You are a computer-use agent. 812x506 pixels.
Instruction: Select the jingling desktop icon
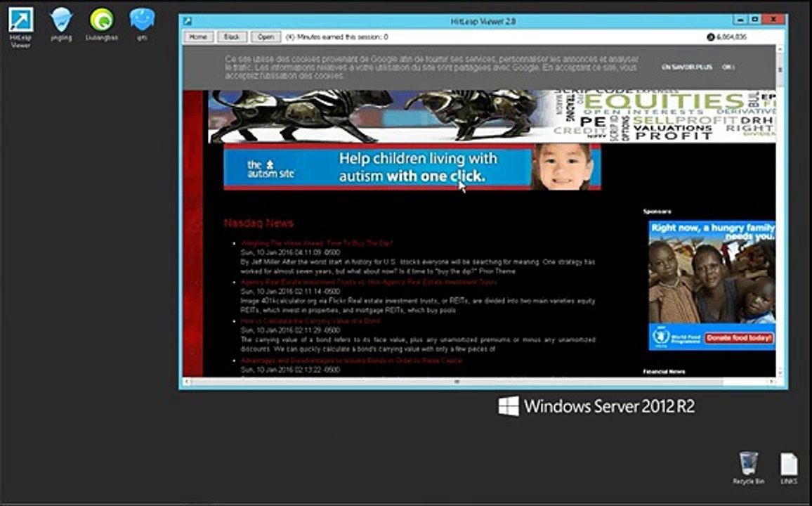point(61,24)
